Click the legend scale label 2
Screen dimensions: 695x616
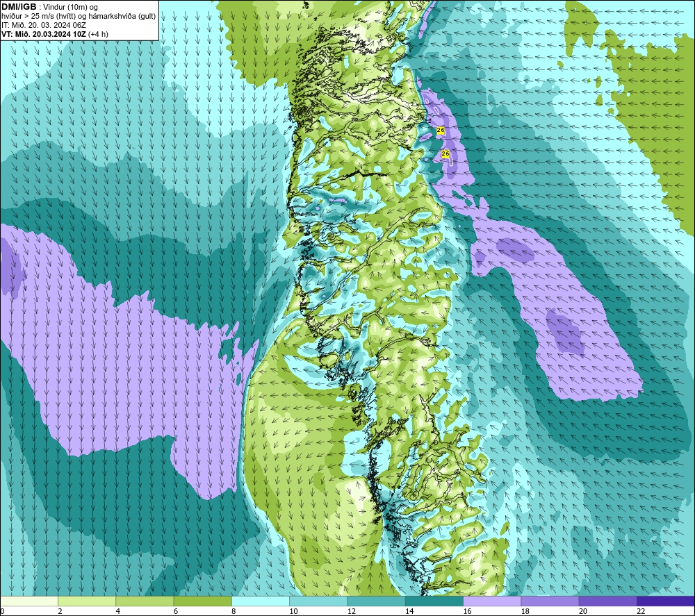pyautogui.click(x=60, y=612)
